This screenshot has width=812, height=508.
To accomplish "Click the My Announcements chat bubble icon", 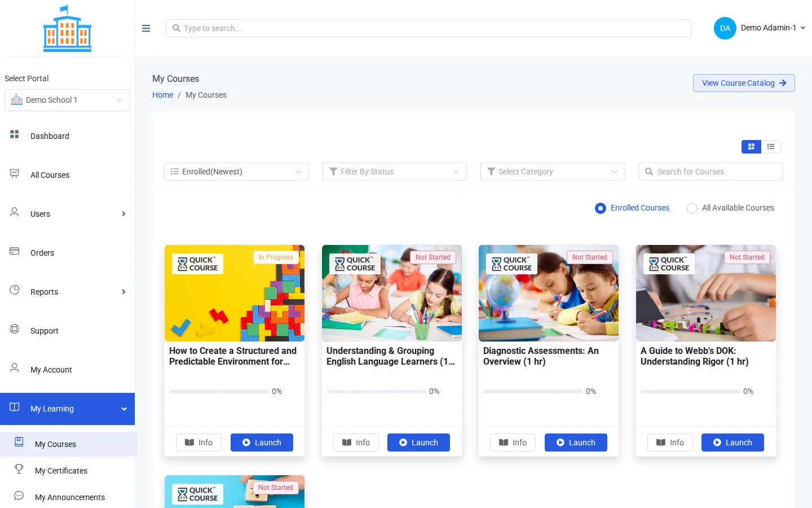I will (x=19, y=496).
